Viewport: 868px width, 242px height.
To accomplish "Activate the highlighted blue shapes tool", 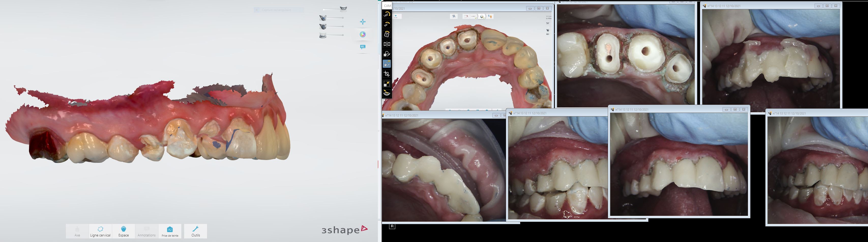I will (387, 64).
